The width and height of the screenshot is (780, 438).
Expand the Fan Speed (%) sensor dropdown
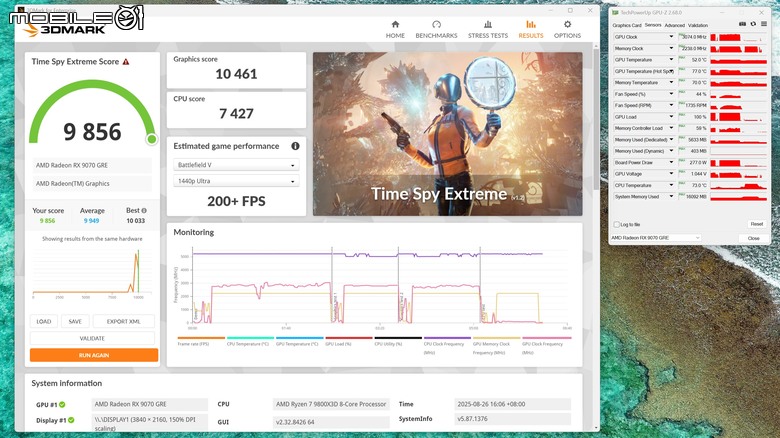(x=671, y=94)
